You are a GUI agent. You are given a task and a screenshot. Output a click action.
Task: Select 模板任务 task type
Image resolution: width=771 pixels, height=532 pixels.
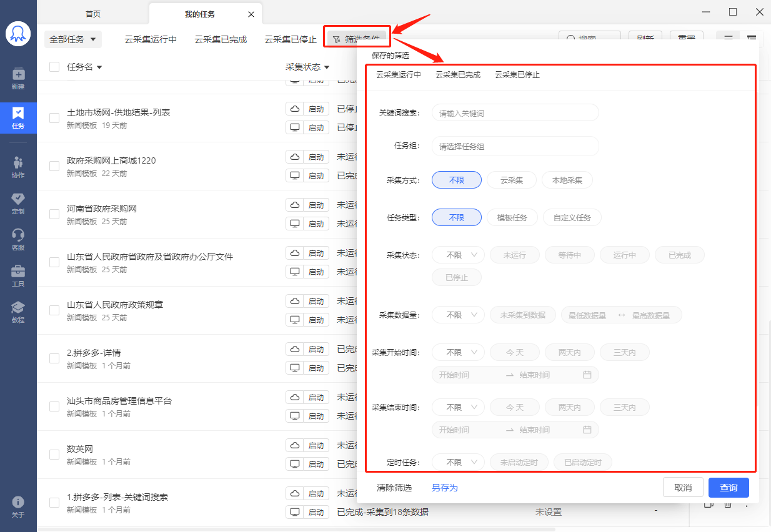tap(512, 218)
